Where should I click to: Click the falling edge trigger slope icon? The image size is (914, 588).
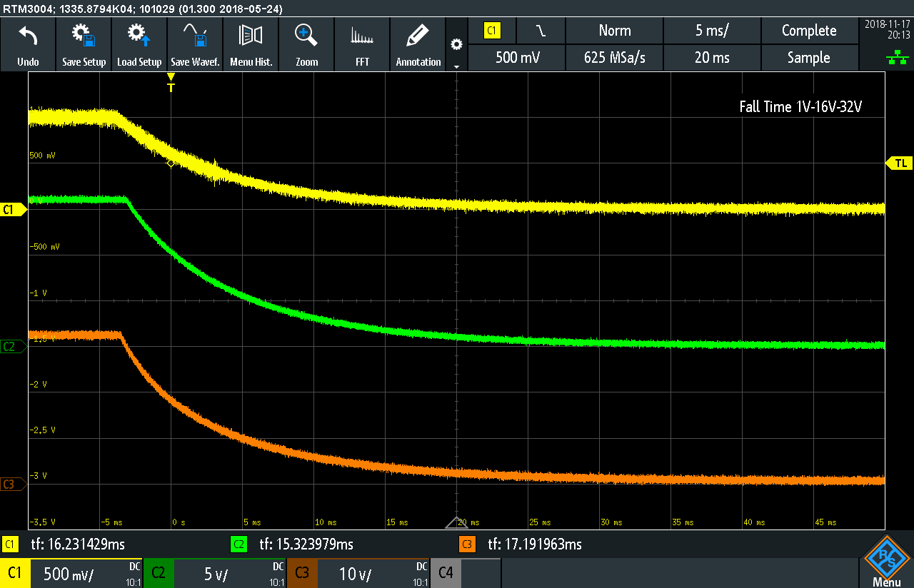tap(541, 31)
